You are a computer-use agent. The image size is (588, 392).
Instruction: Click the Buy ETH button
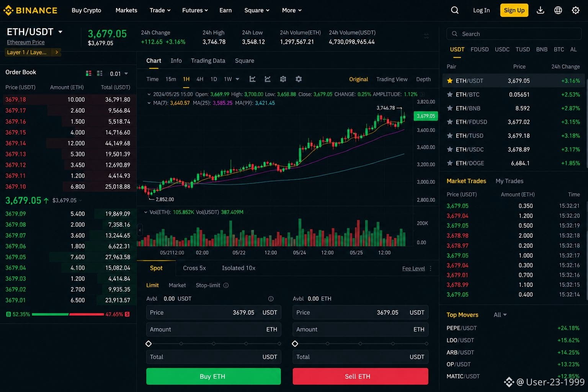coord(214,376)
